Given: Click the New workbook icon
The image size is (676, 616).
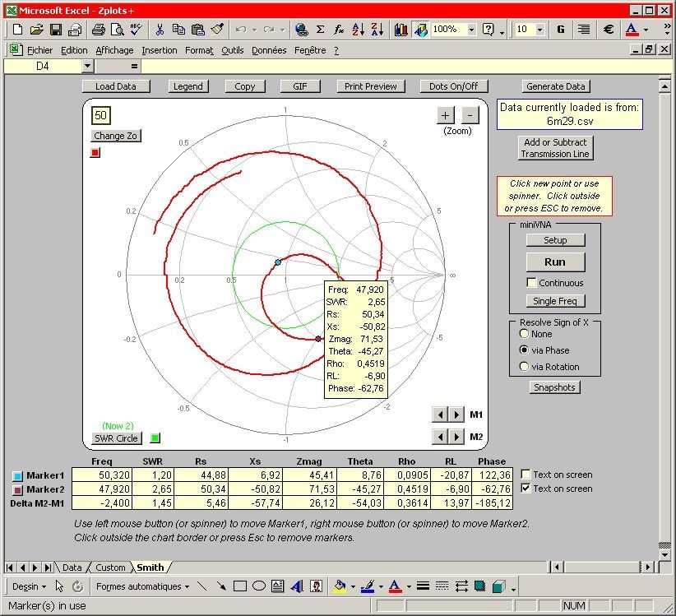Looking at the screenshot, I should coord(17,30).
